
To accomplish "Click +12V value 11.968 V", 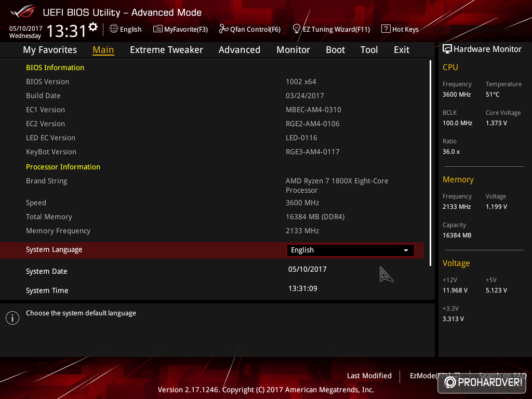I will pos(455,290).
